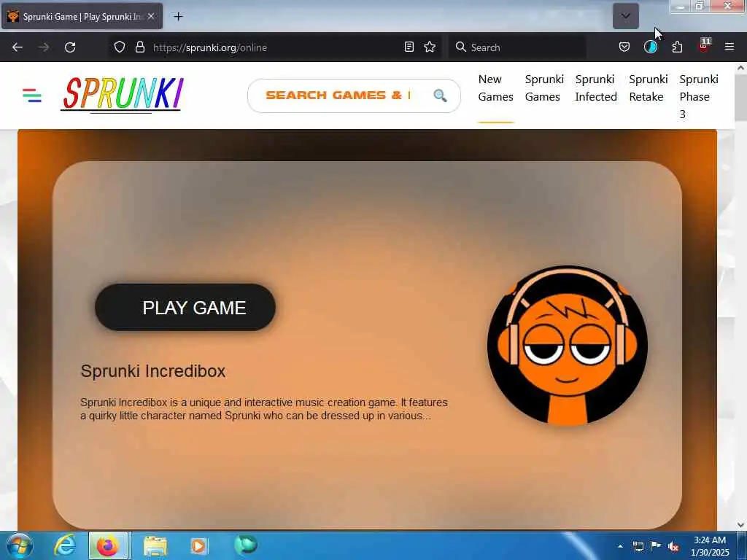Viewport: 747px width, 560px height.
Task: Open the Sprunki site hamburger menu
Action: pos(32,96)
